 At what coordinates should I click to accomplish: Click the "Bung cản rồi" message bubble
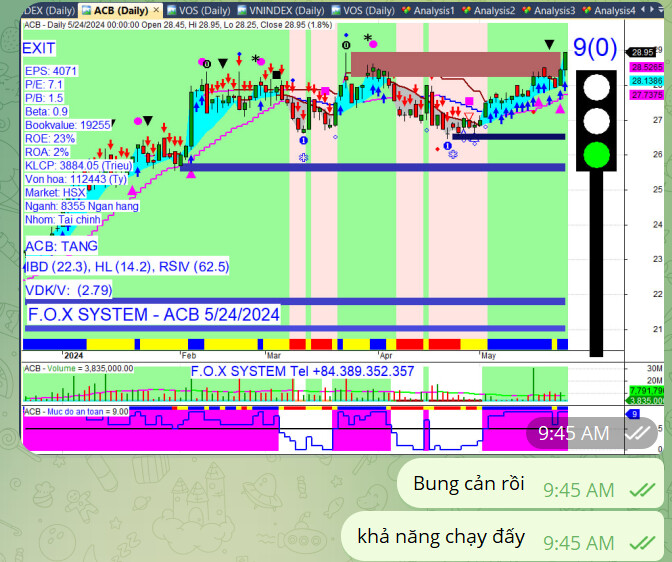pyautogui.click(x=531, y=484)
